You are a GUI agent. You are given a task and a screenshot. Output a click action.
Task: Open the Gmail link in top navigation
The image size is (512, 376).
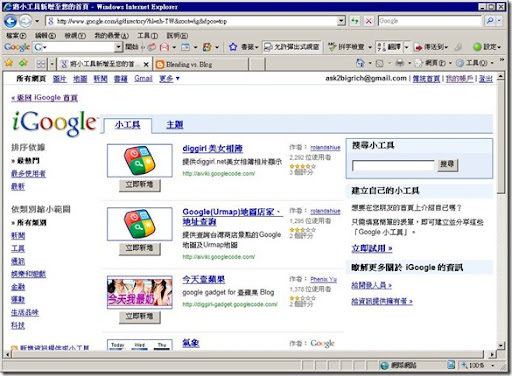tap(143, 78)
